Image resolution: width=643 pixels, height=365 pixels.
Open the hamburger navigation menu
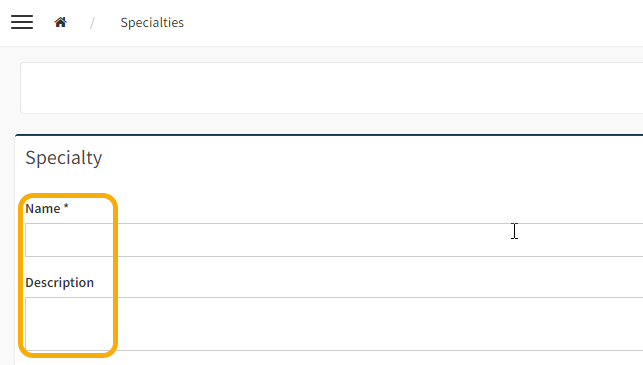click(22, 22)
